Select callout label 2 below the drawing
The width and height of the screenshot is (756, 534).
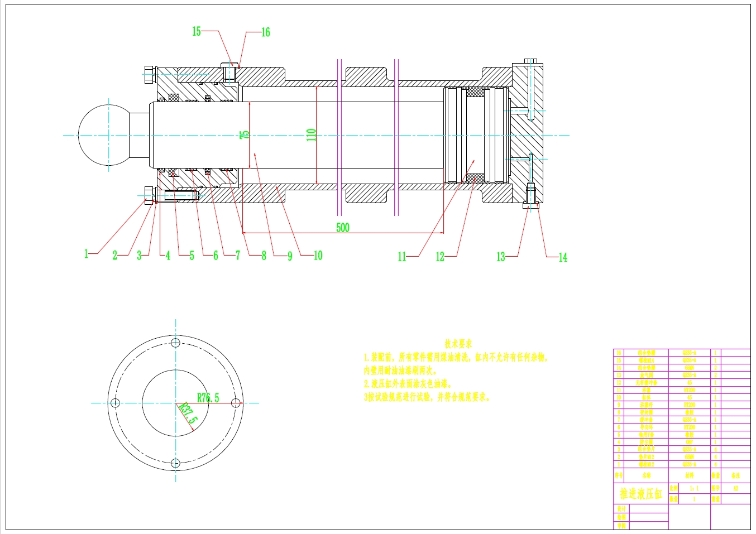(x=115, y=256)
